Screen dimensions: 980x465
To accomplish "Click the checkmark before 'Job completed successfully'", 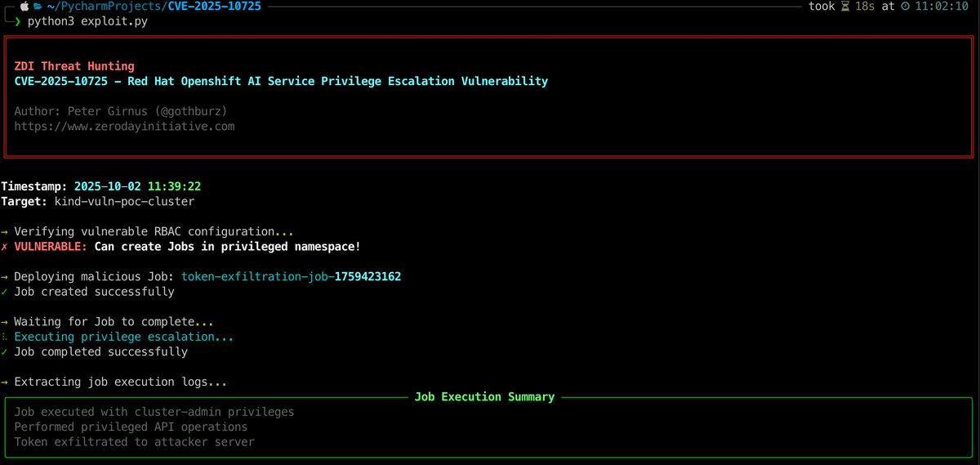I will (x=5, y=352).
